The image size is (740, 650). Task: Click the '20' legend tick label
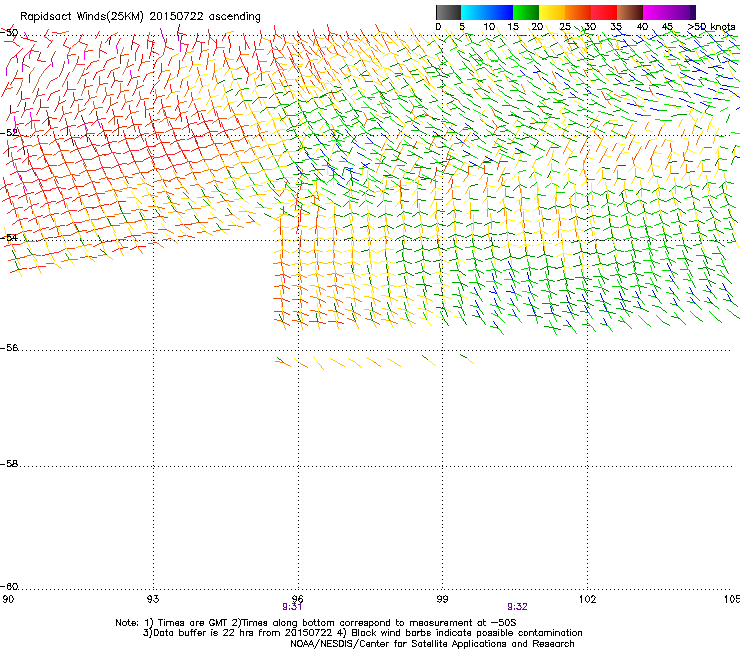pyautogui.click(x=537, y=27)
